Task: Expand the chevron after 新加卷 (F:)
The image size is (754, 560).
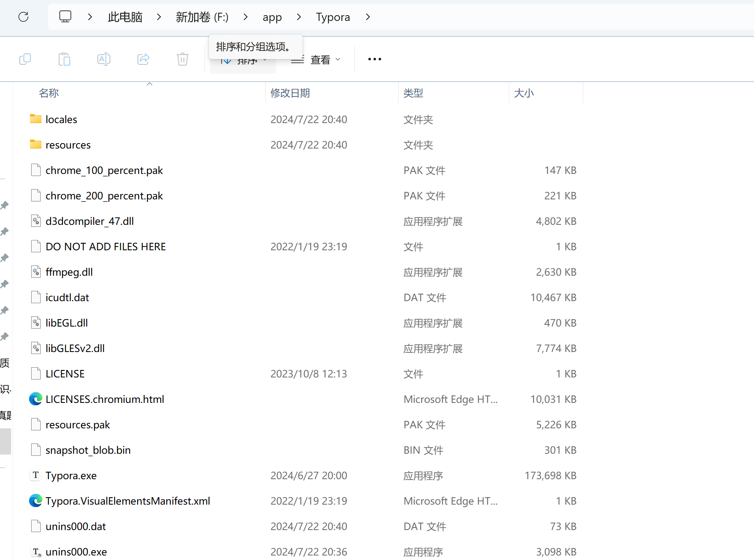Action: tap(245, 17)
